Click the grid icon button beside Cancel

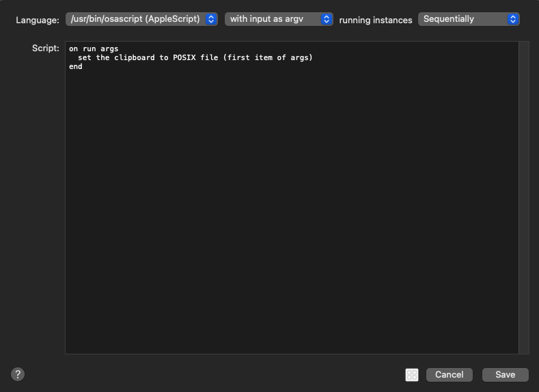coord(411,374)
